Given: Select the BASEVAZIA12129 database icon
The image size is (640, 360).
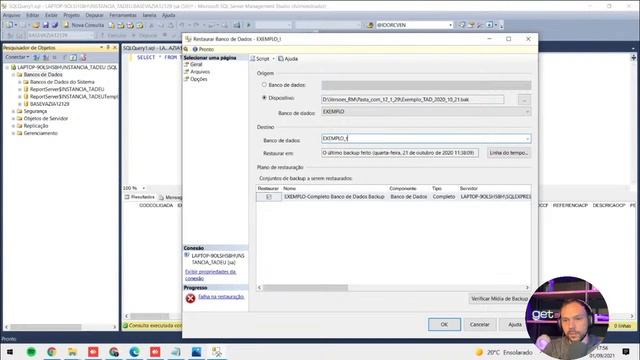Looking at the screenshot, I should (x=26, y=104).
